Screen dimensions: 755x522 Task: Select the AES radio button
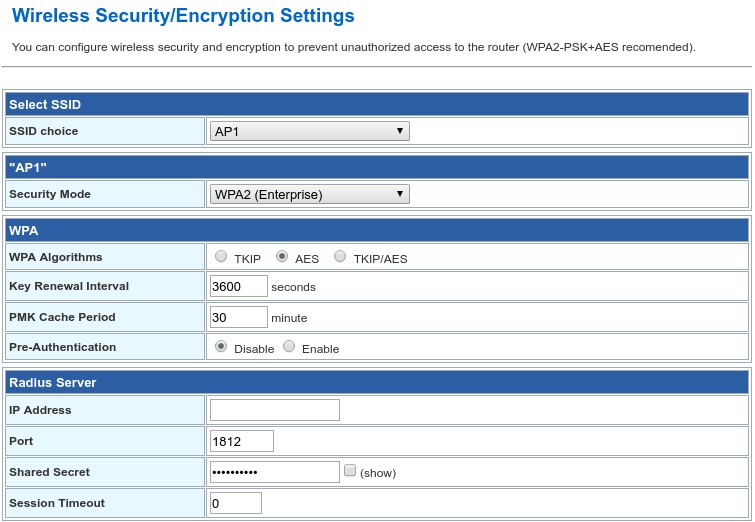tap(282, 256)
